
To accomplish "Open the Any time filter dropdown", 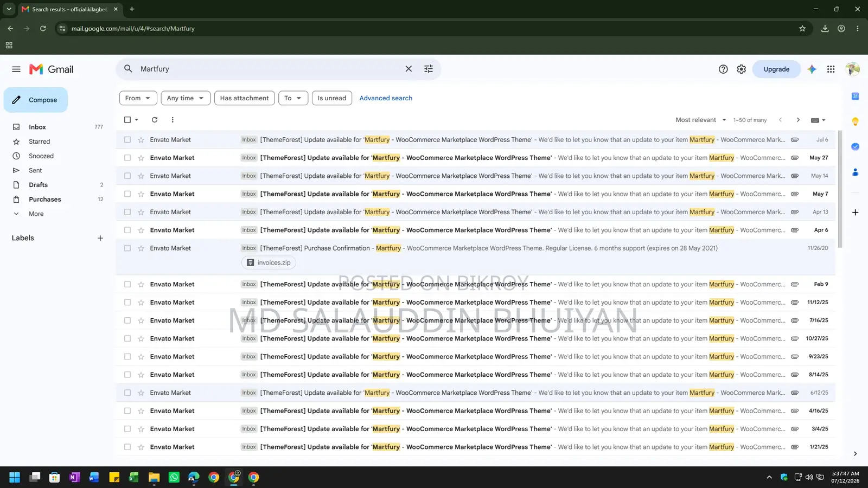I will [x=186, y=98].
